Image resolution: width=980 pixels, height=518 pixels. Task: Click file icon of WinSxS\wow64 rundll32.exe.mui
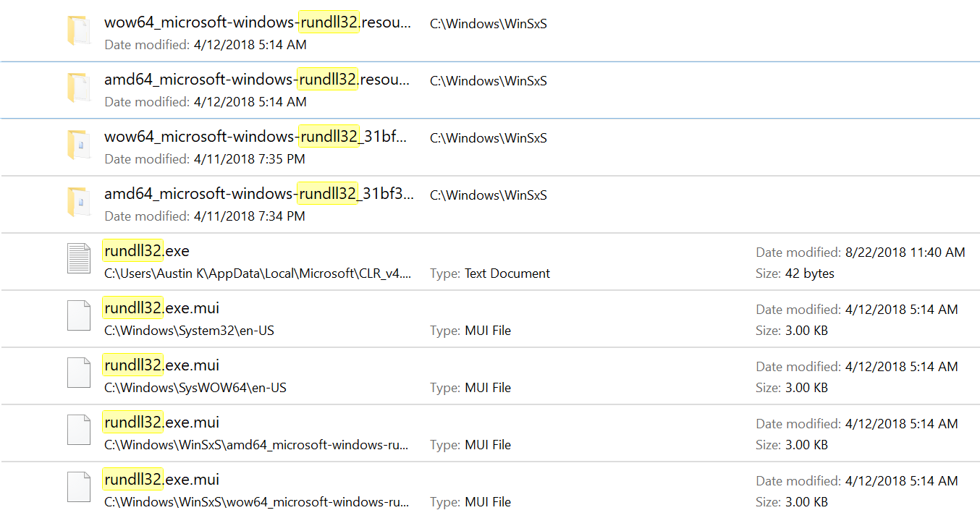coord(79,488)
